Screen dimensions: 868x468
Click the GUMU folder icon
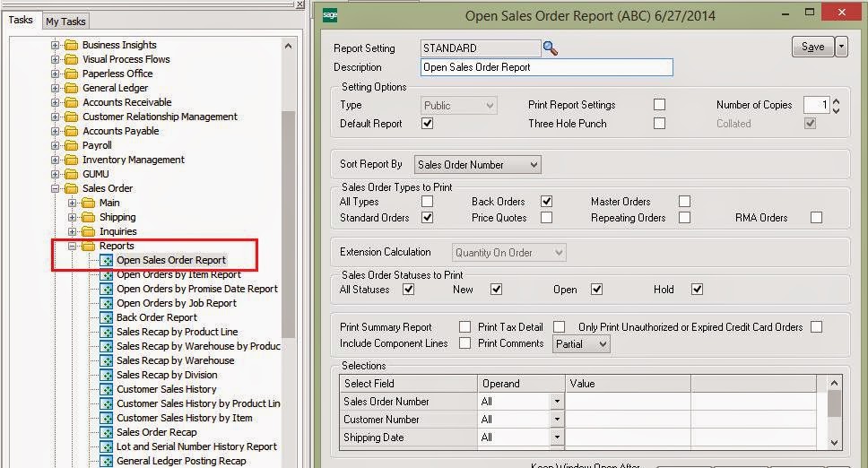(x=71, y=174)
